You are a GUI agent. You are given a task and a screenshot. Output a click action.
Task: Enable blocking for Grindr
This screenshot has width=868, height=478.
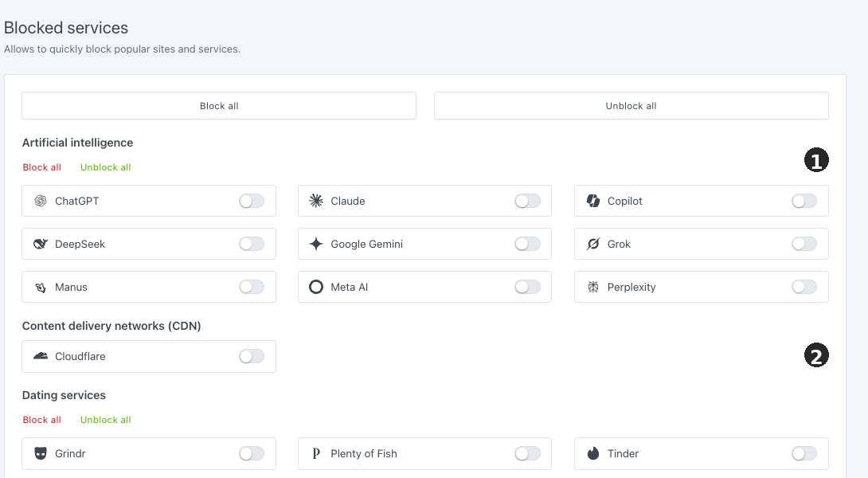[252, 453]
